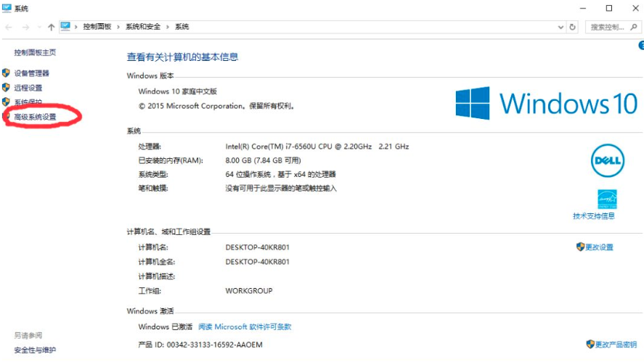Click the search magnifier icon
This screenshot has height=362, width=644.
[634, 27]
